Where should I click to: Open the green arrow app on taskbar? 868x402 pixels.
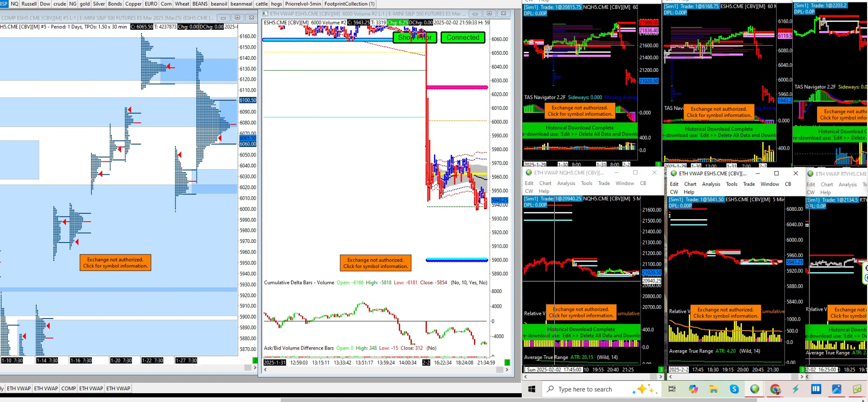pos(857,389)
